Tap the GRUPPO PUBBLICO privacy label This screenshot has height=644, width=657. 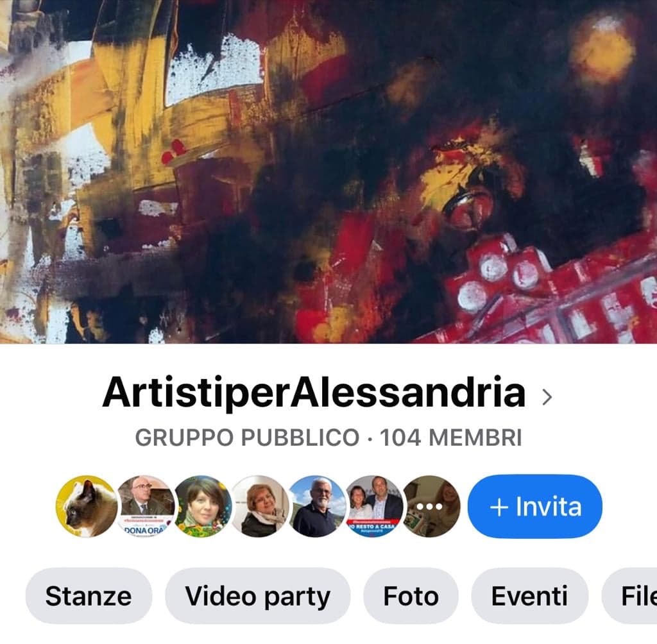click(x=247, y=437)
